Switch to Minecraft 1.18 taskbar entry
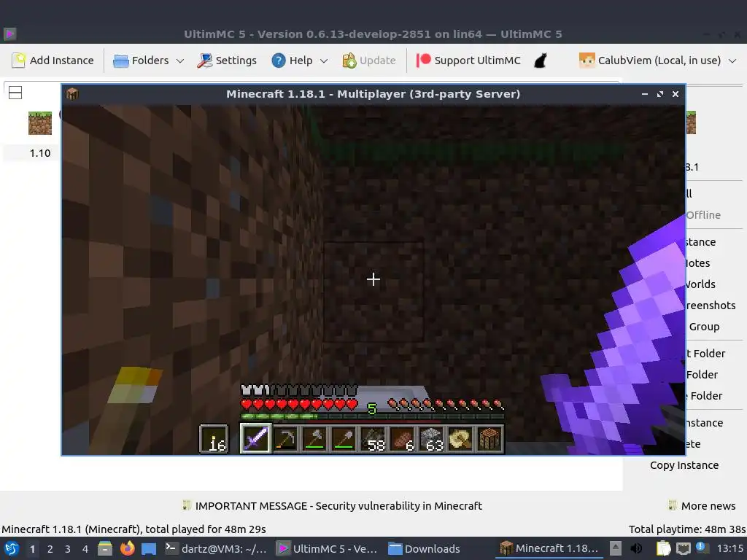 tap(549, 548)
